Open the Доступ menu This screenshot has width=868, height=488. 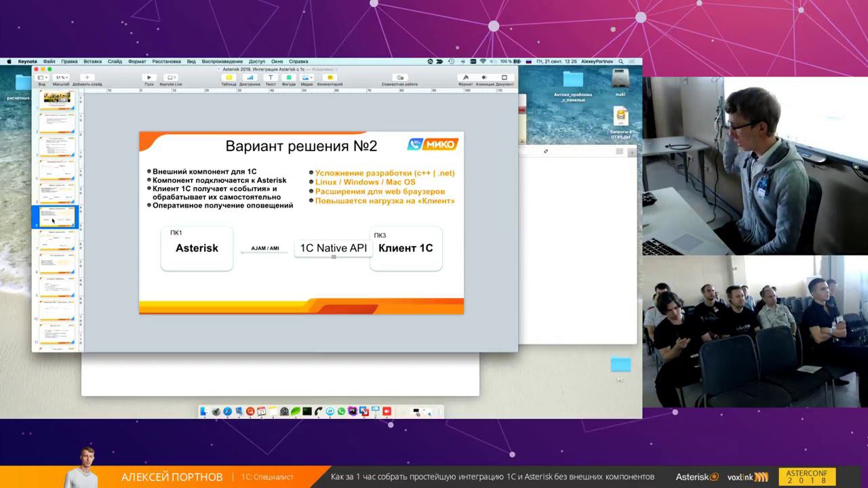[x=257, y=61]
